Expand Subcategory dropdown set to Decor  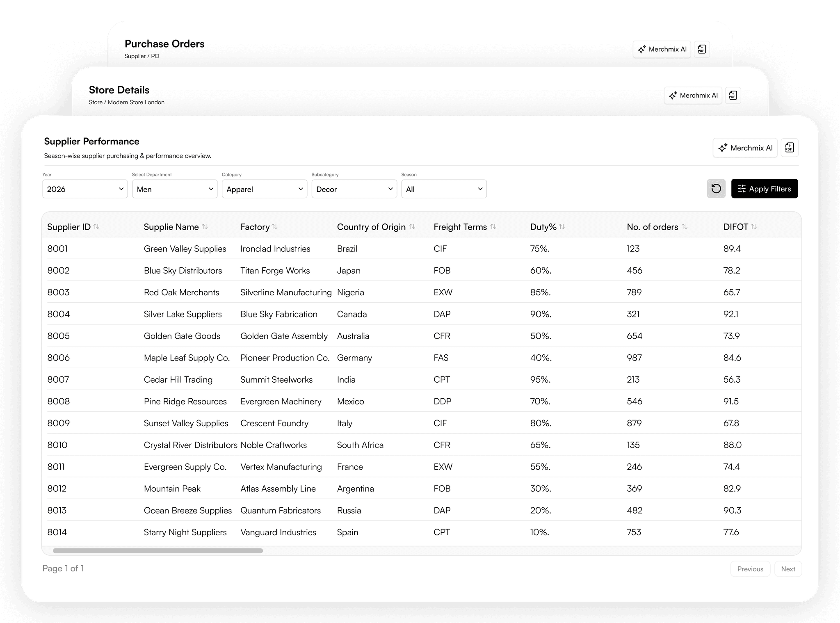click(354, 189)
